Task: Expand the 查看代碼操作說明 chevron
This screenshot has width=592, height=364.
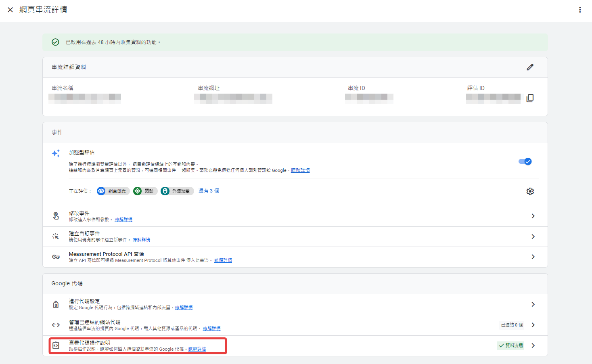Action: pyautogui.click(x=533, y=345)
